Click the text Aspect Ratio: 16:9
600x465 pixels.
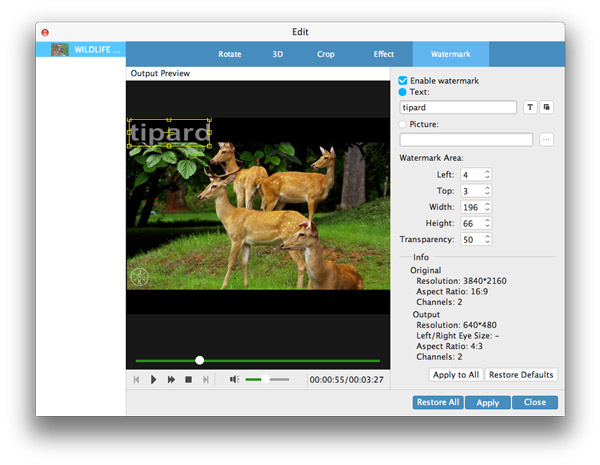[452, 292]
